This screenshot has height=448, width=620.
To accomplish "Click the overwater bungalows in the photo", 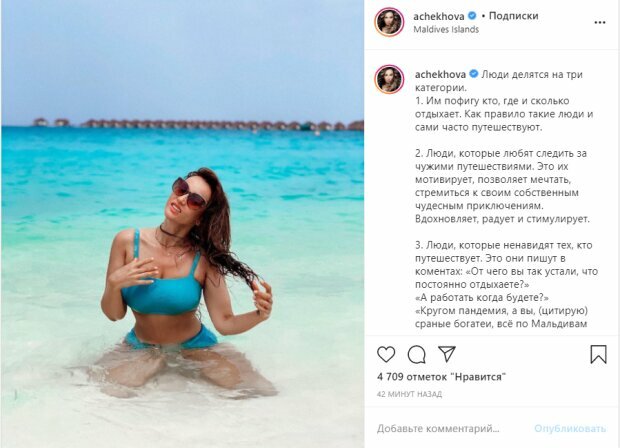I will pyautogui.click(x=198, y=124).
